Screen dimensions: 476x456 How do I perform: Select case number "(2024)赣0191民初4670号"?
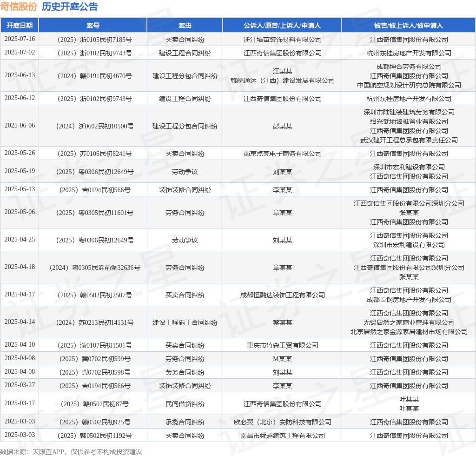pyautogui.click(x=95, y=76)
